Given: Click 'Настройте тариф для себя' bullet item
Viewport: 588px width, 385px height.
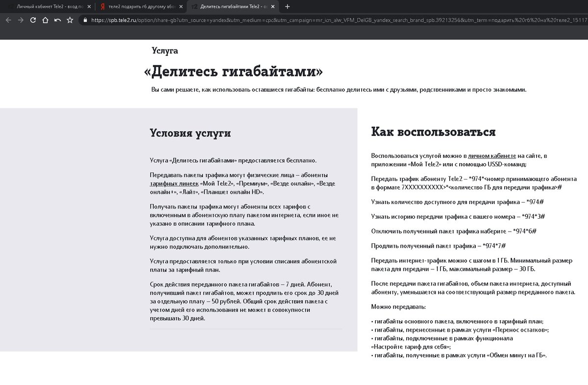Looking at the screenshot, I should (x=442, y=342).
